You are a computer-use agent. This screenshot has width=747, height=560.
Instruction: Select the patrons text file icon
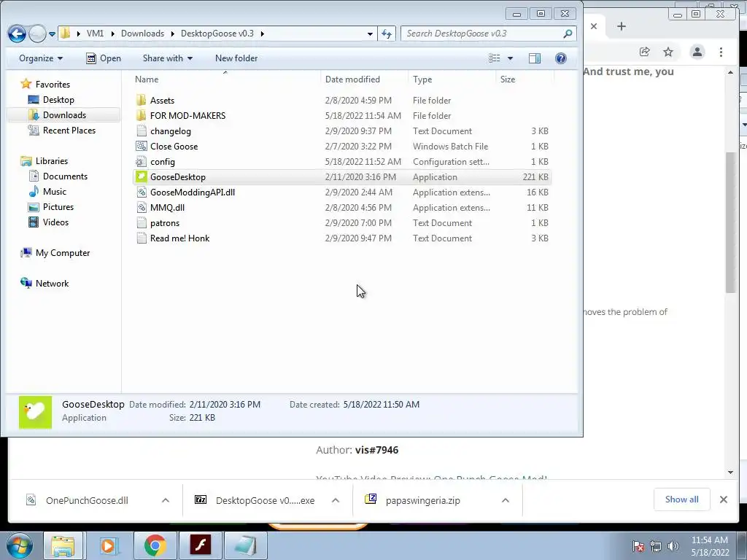coord(141,222)
